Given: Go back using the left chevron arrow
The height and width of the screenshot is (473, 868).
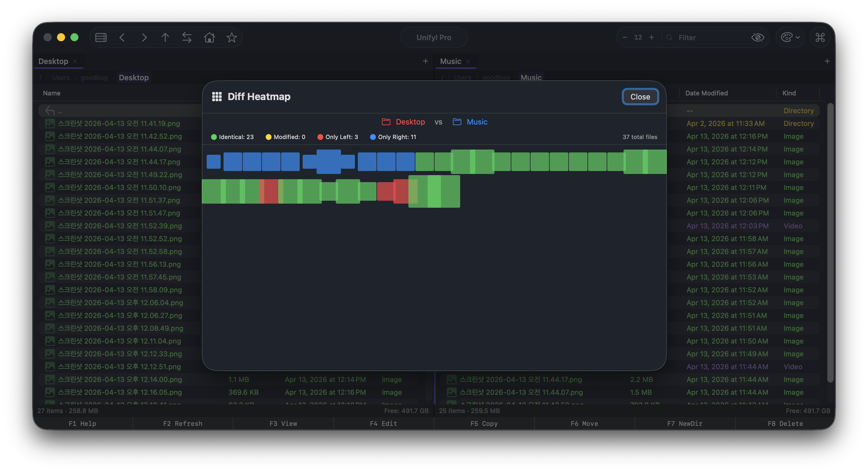Looking at the screenshot, I should pos(122,38).
